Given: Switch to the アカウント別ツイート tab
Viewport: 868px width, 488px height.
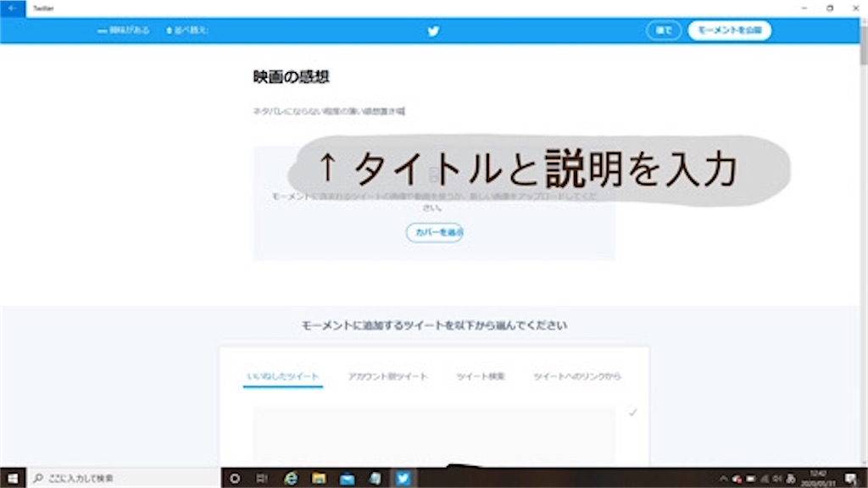Looking at the screenshot, I should (x=387, y=376).
